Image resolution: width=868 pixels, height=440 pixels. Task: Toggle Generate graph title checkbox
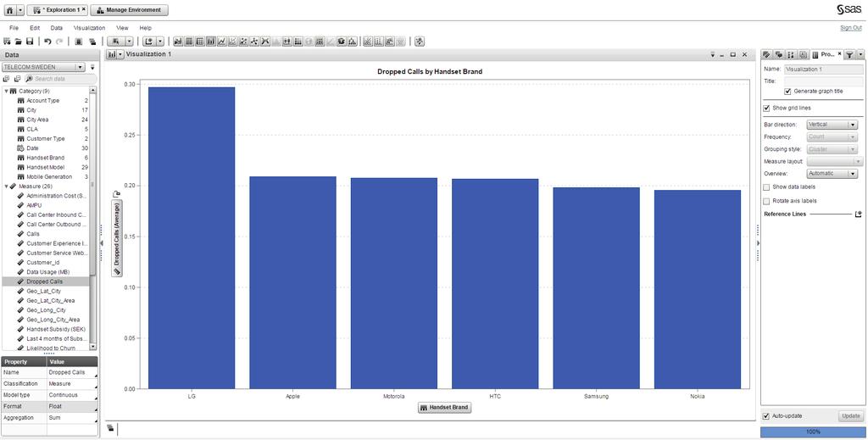tap(787, 92)
